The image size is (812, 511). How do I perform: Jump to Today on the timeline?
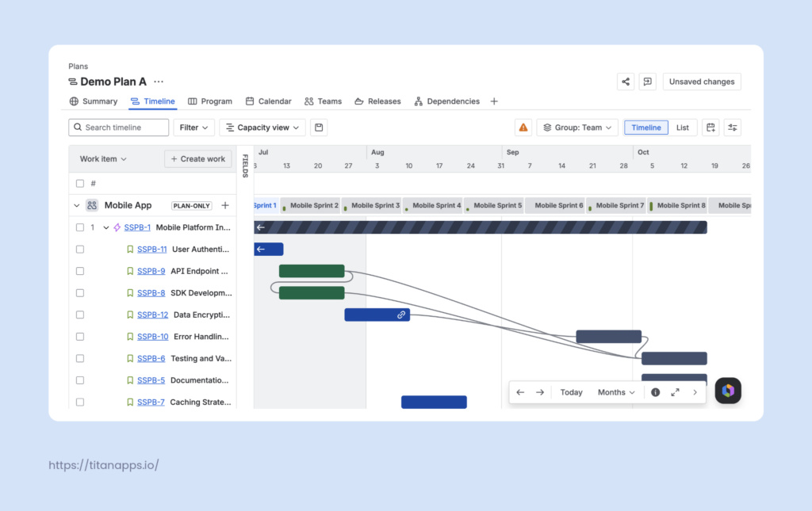(x=571, y=393)
